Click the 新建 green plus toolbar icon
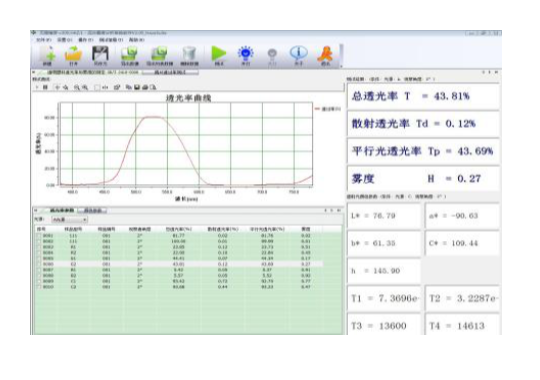This screenshot has height=380, width=540. click(x=48, y=55)
